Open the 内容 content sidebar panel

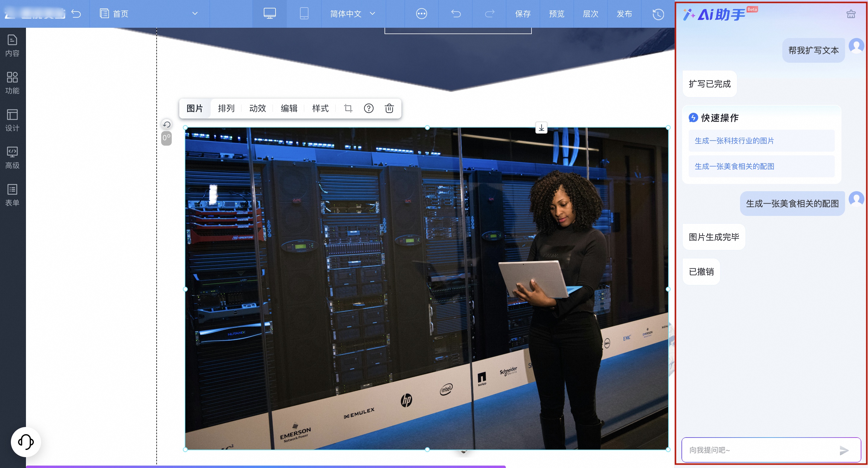tap(12, 46)
